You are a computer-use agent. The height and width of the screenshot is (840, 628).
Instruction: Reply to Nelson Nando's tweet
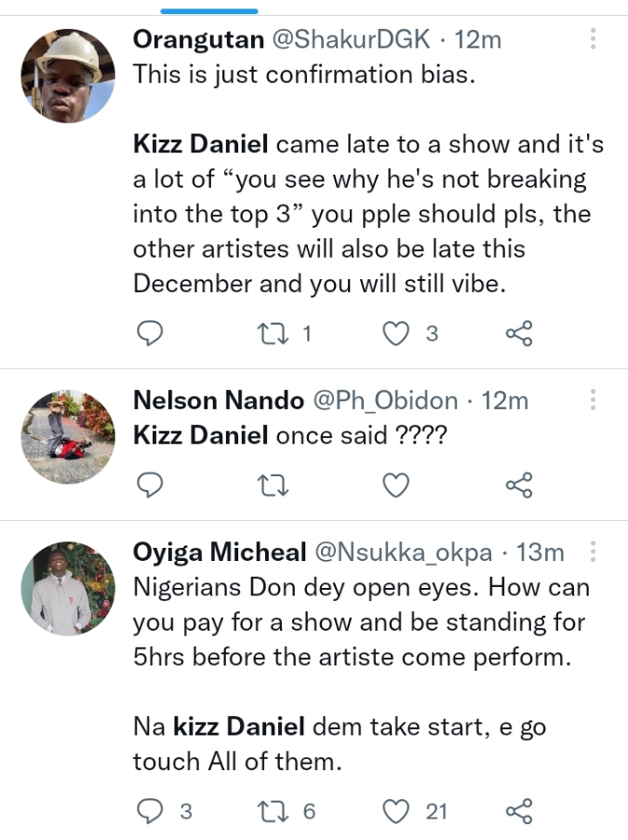pos(150,484)
